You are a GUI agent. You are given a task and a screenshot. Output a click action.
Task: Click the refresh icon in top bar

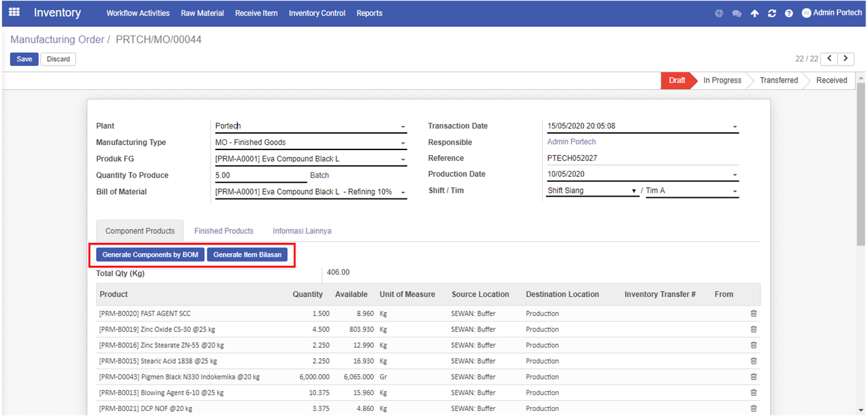pos(772,13)
